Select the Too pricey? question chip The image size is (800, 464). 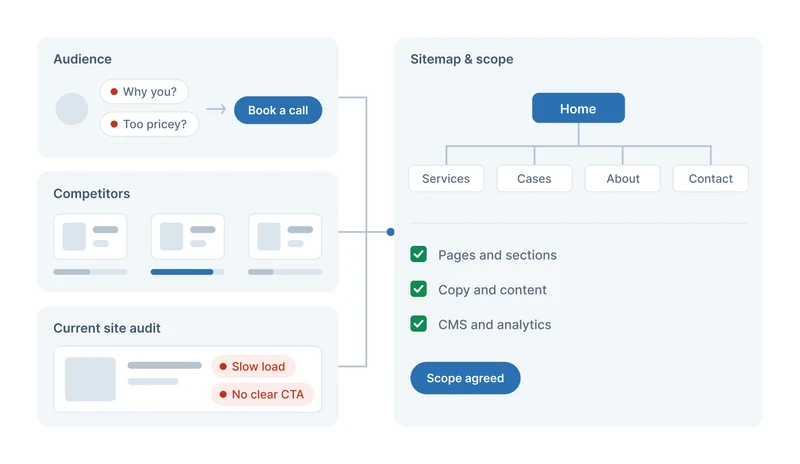pyautogui.click(x=149, y=124)
